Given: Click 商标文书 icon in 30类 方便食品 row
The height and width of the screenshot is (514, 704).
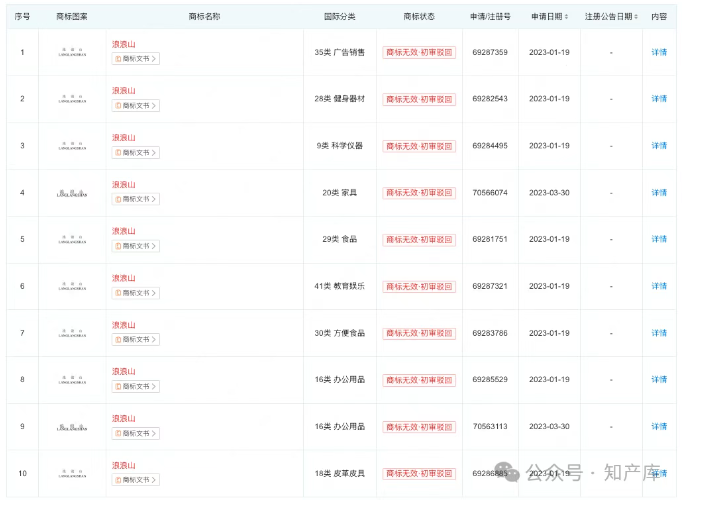Looking at the screenshot, I should pyautogui.click(x=118, y=340).
